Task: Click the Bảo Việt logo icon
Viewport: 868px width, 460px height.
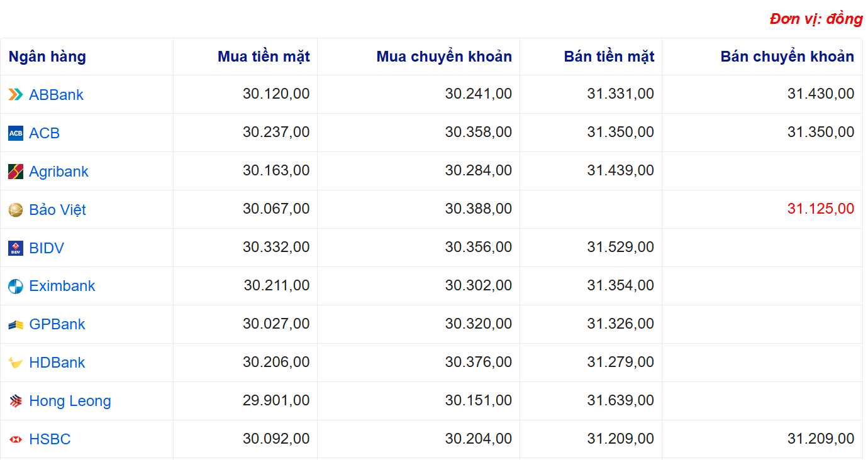Action: (16, 210)
